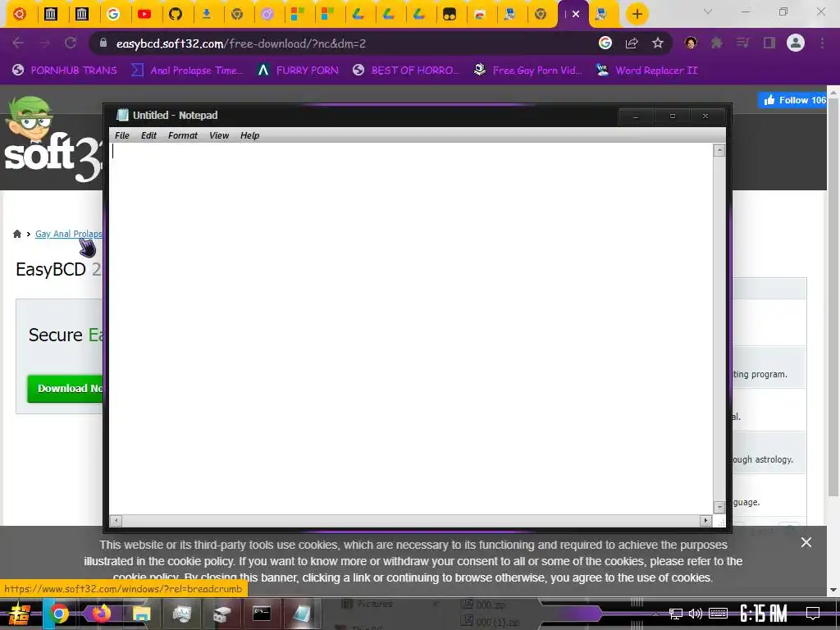Dismiss the cookie banner

pyautogui.click(x=806, y=543)
